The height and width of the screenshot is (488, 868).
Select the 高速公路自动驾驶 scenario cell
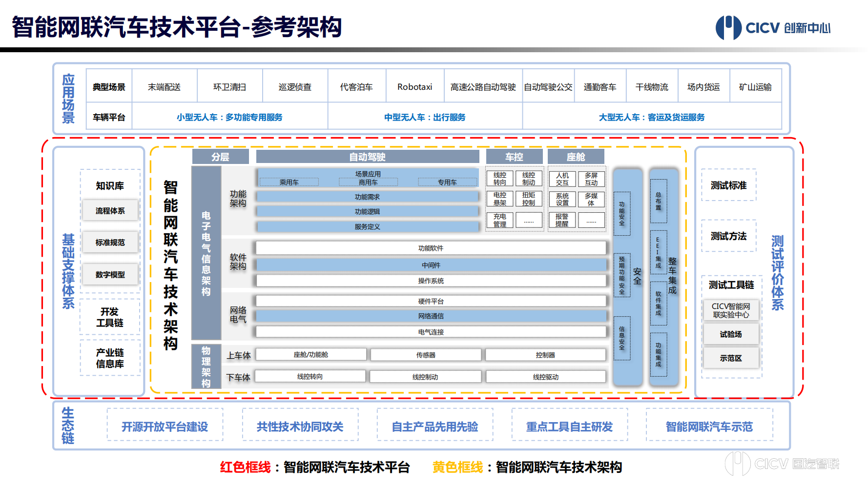tap(483, 87)
